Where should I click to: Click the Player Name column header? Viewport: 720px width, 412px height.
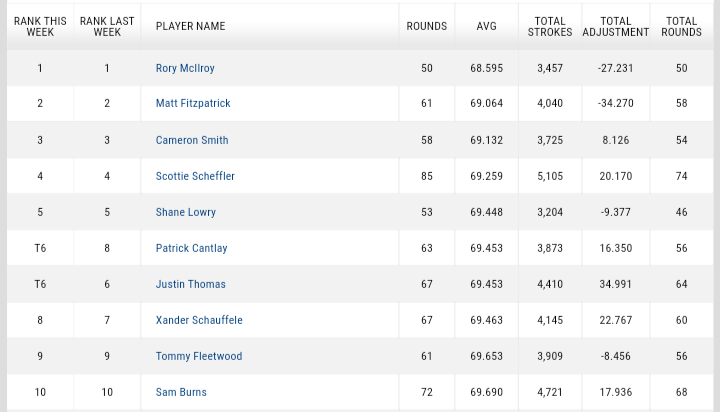[190, 26]
